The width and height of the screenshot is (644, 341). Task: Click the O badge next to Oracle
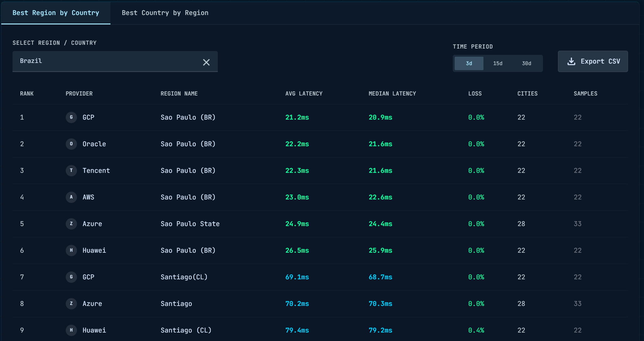(x=71, y=144)
